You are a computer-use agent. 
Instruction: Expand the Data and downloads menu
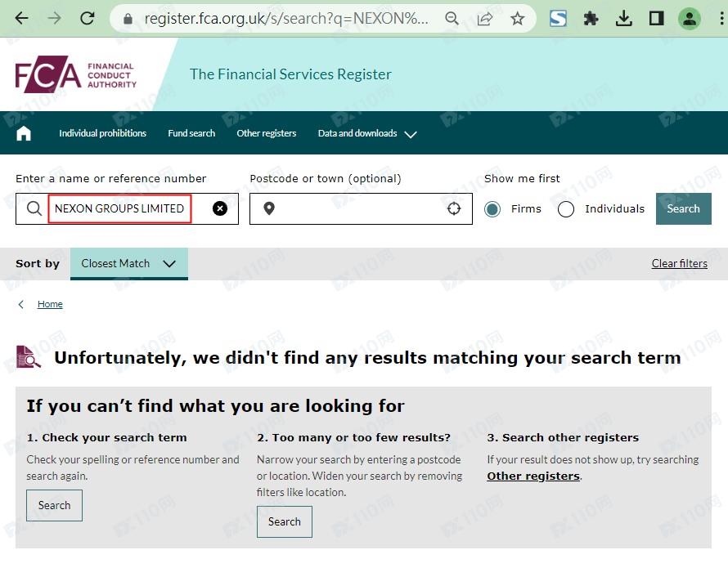coord(366,133)
